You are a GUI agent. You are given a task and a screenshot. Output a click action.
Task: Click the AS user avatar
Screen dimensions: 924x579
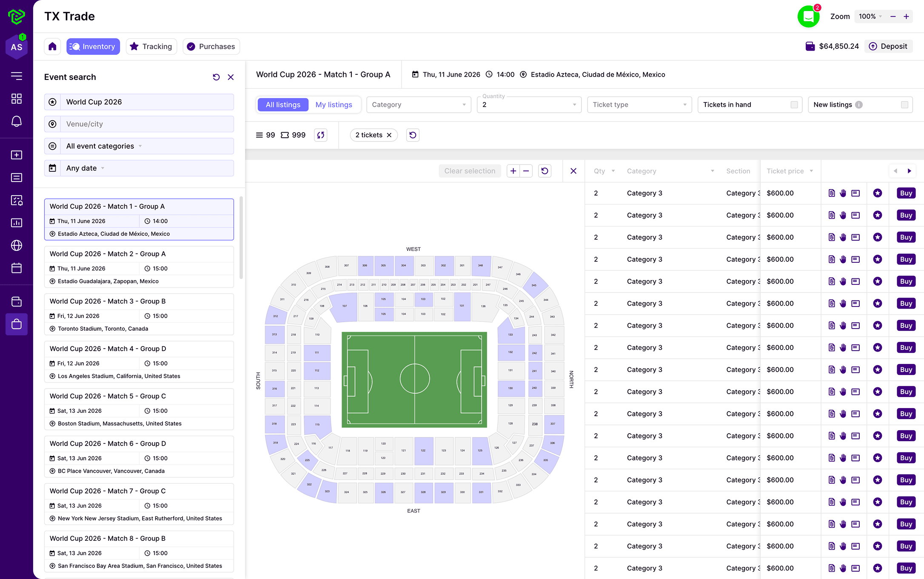[17, 47]
